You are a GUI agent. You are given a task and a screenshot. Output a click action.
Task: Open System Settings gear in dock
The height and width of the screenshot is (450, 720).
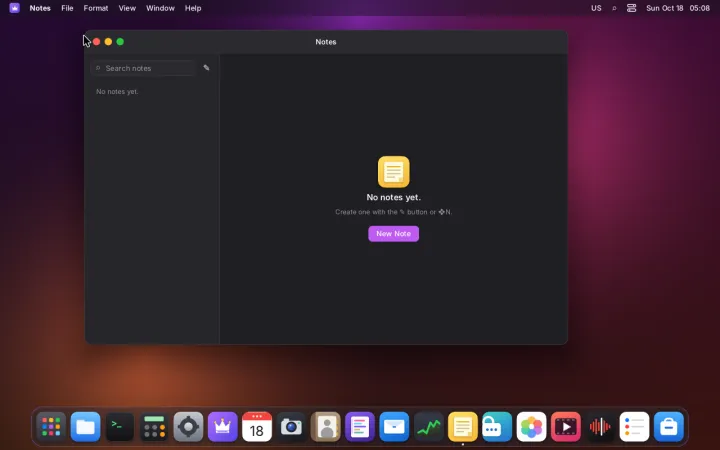pyautogui.click(x=188, y=427)
